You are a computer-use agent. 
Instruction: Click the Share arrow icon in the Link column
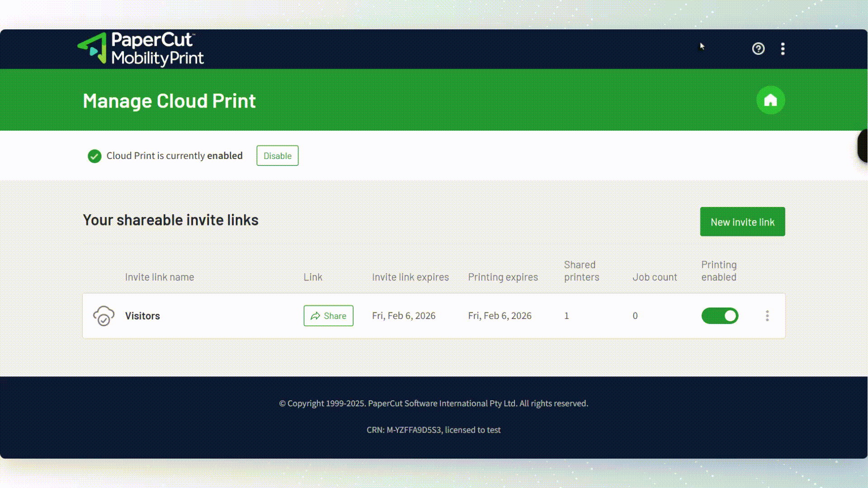pyautogui.click(x=316, y=316)
